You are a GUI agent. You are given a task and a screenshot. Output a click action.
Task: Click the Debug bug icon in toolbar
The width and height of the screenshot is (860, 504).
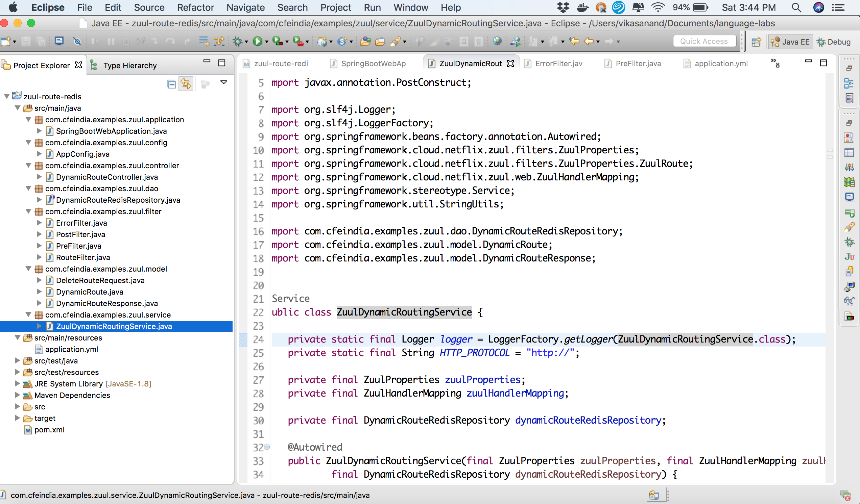tap(238, 42)
